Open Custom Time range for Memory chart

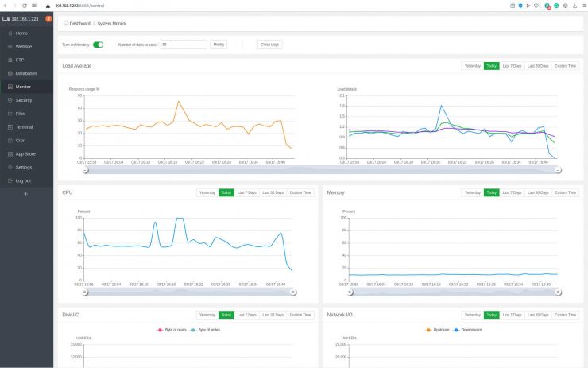click(565, 192)
